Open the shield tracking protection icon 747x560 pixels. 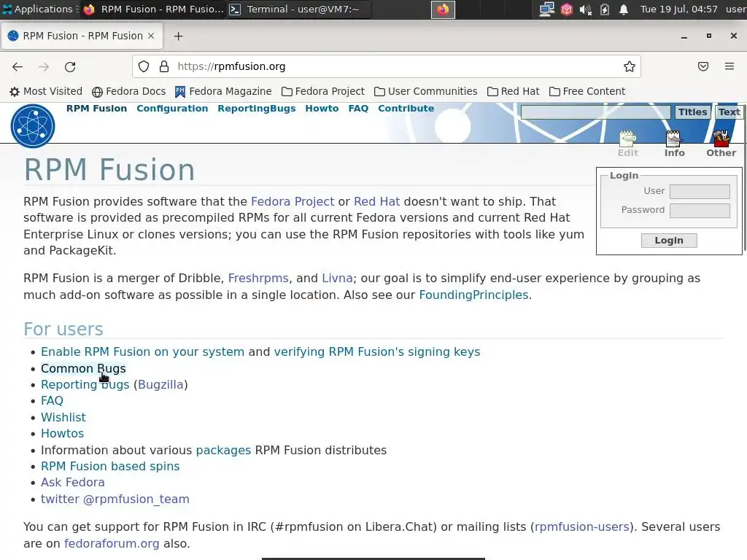(144, 66)
